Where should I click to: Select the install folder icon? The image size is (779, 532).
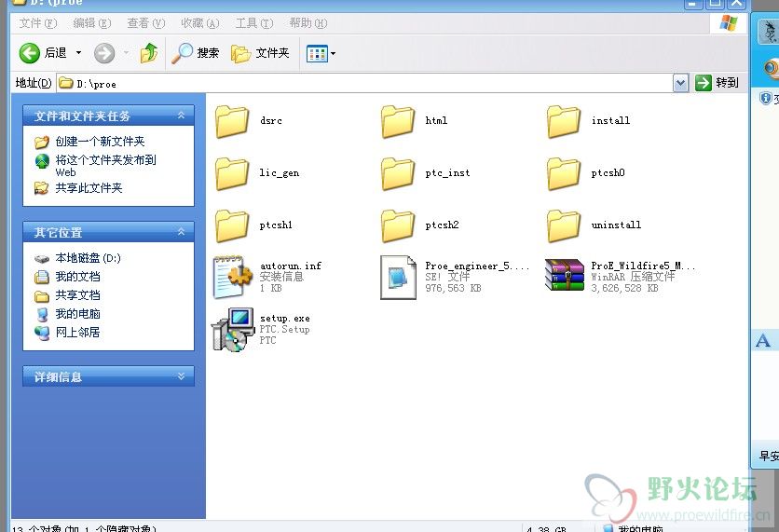[x=564, y=121]
